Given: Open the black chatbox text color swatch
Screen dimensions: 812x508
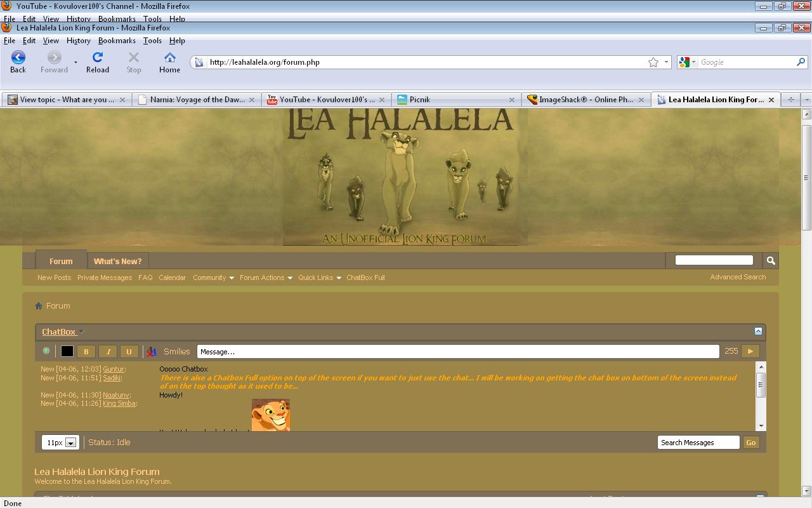Looking at the screenshot, I should pos(67,351).
